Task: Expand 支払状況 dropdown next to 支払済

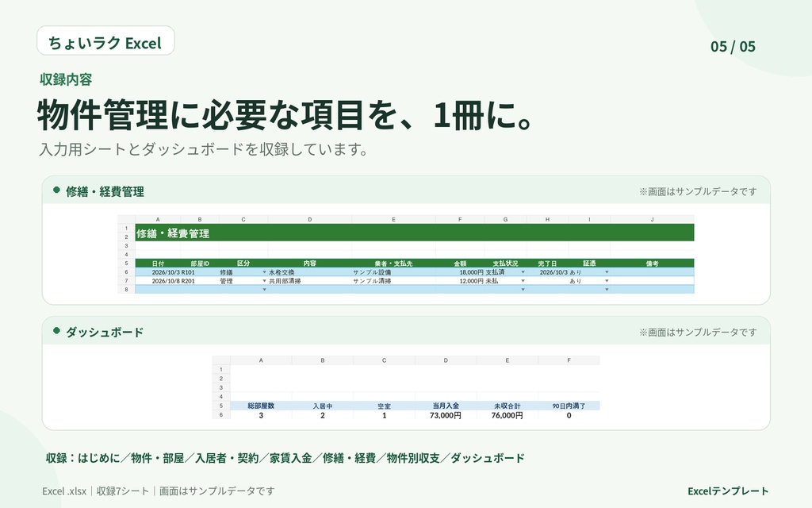Action: pos(523,272)
